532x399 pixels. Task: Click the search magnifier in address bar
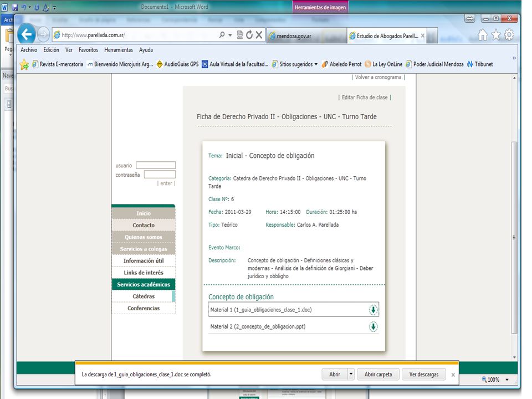[222, 34]
